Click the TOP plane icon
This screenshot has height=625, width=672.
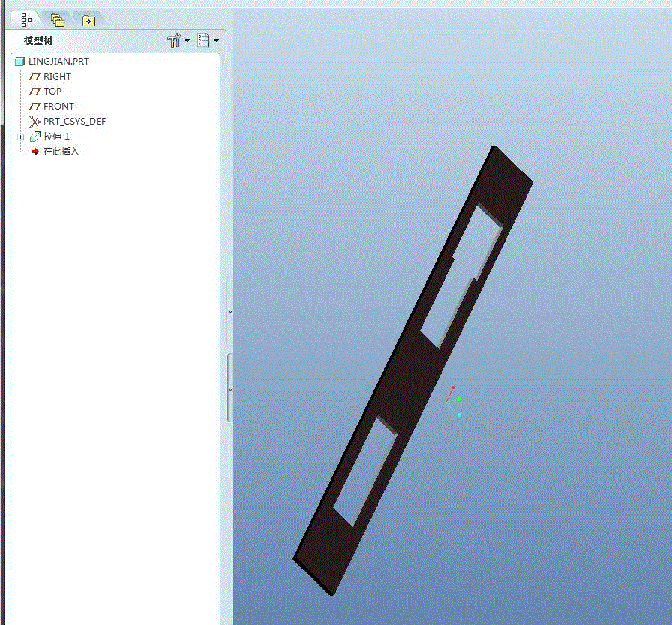34,92
